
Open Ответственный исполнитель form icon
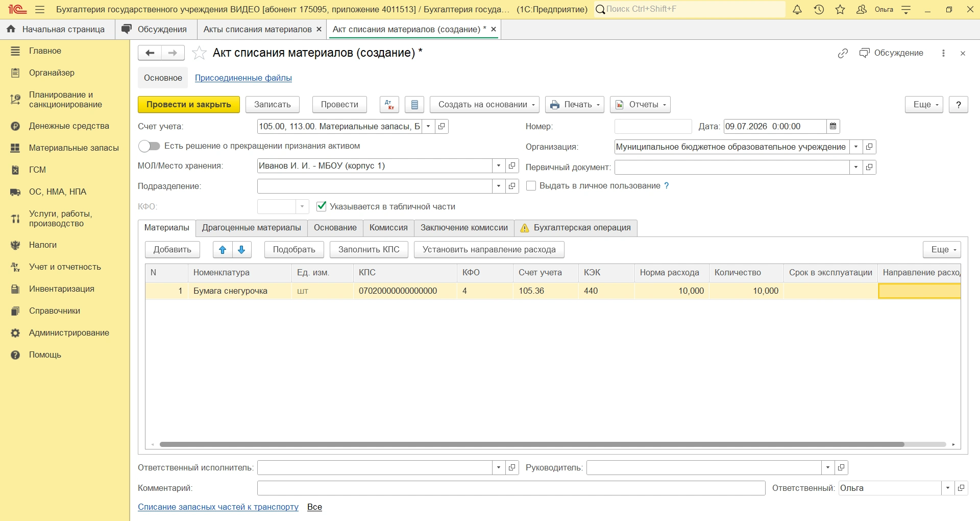[512, 467]
